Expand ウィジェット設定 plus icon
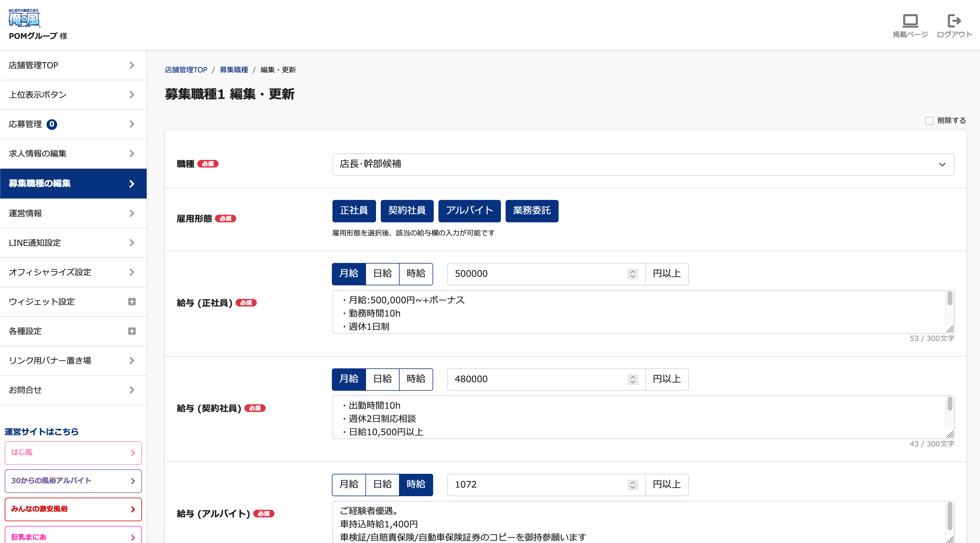Screen dimensions: 980x543 coord(132,302)
